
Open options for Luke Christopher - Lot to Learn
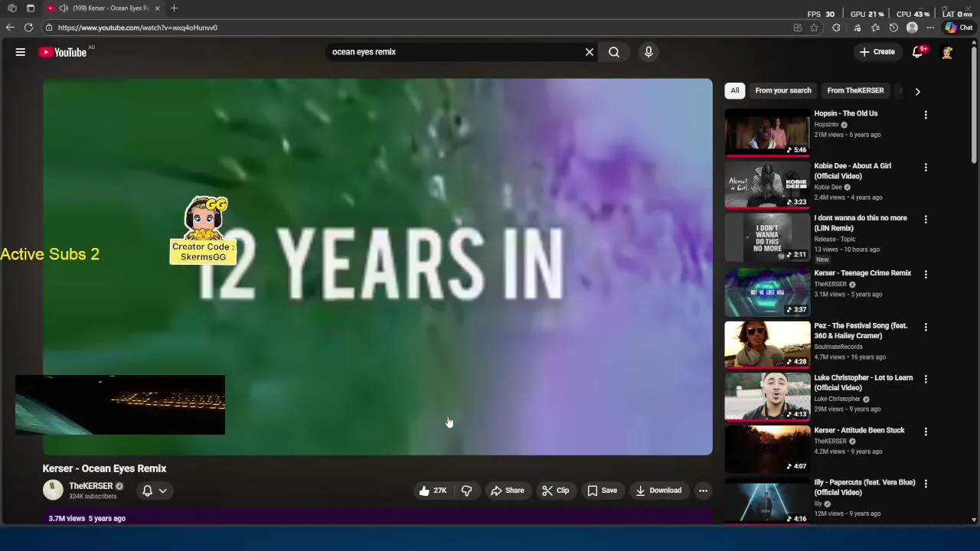pyautogui.click(x=926, y=379)
